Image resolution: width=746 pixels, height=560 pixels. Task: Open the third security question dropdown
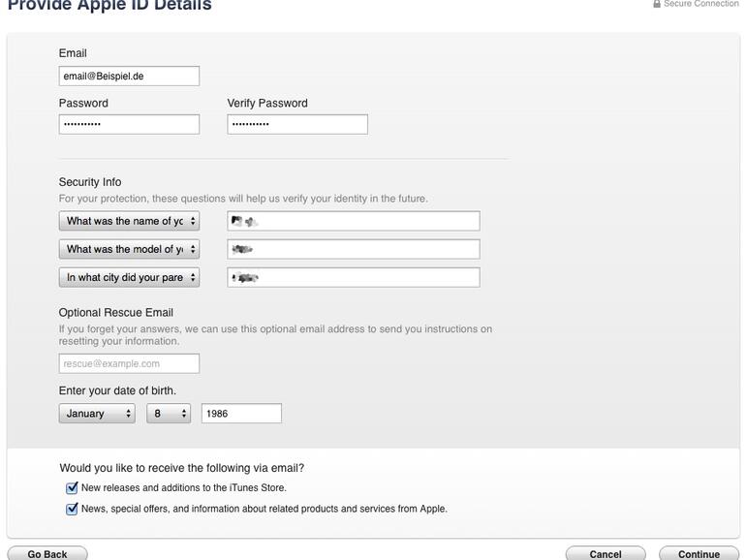129,277
